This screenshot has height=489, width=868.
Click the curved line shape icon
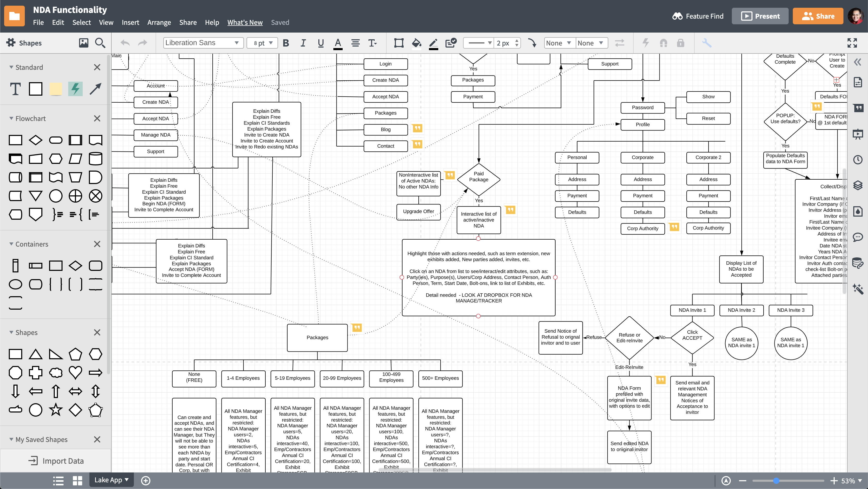pos(532,43)
